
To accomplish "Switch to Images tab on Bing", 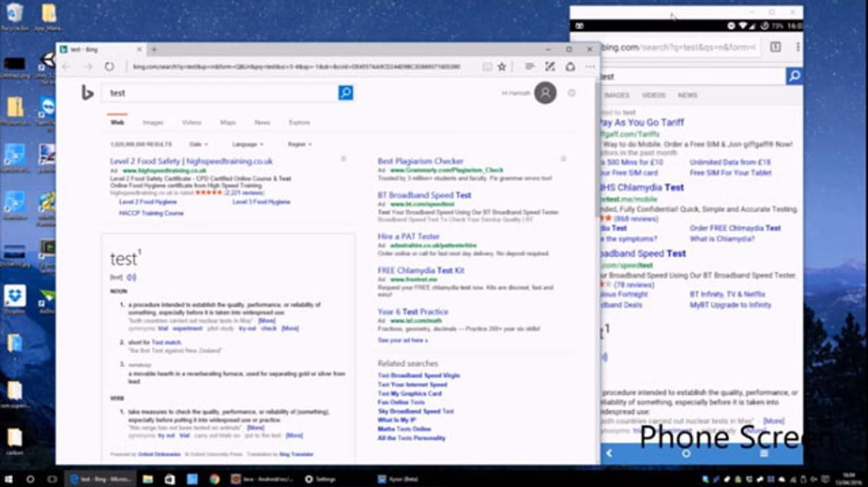I will (153, 123).
